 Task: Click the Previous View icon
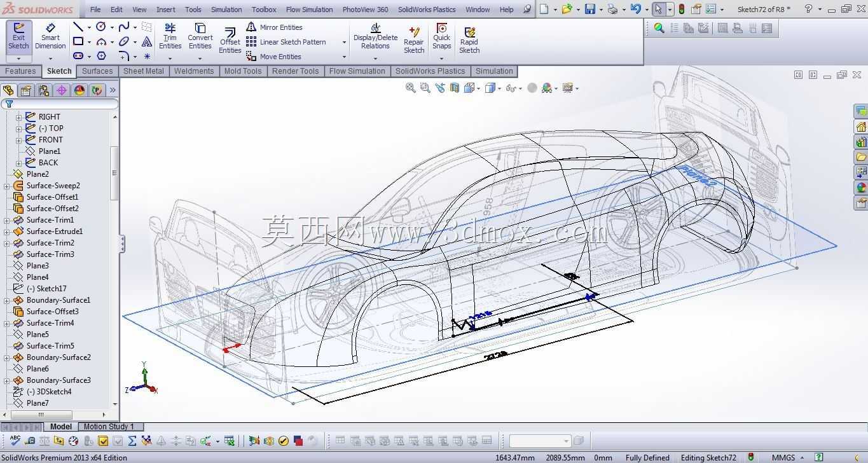440,88
